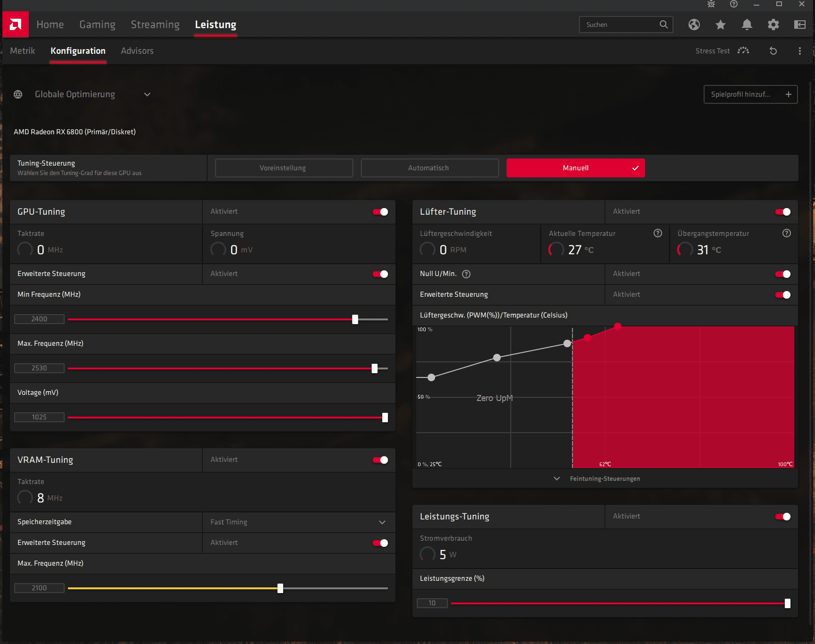Click the VRAM Max. Frequenz slider handle

pos(280,588)
